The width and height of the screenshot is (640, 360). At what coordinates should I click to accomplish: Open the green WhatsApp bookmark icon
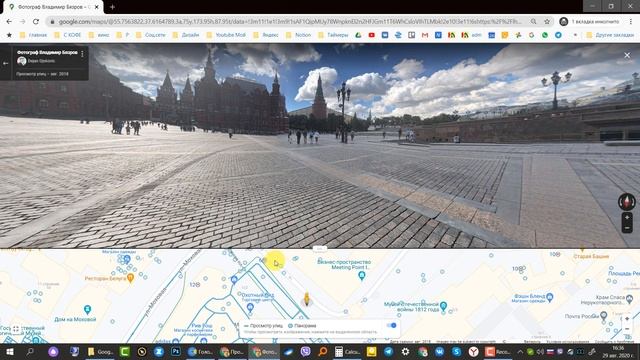(544, 35)
